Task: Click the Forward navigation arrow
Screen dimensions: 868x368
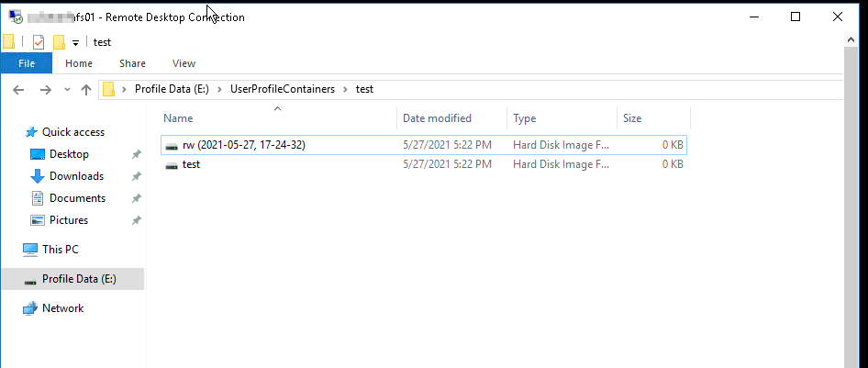Action: (x=45, y=90)
